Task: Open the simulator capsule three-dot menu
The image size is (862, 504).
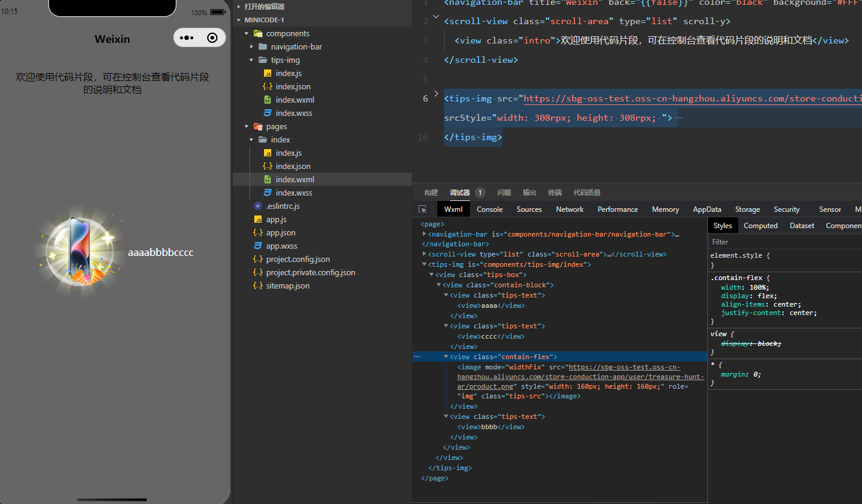Action: point(187,38)
